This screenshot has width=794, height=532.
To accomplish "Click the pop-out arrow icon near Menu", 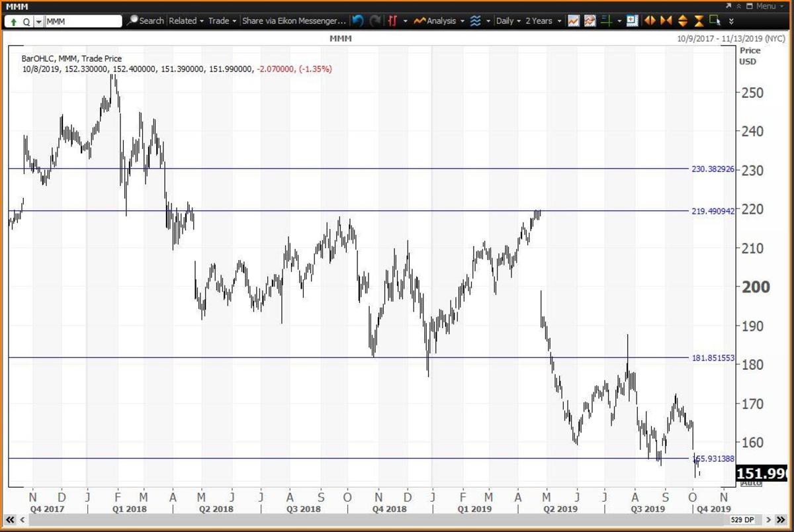I will coord(728,6).
